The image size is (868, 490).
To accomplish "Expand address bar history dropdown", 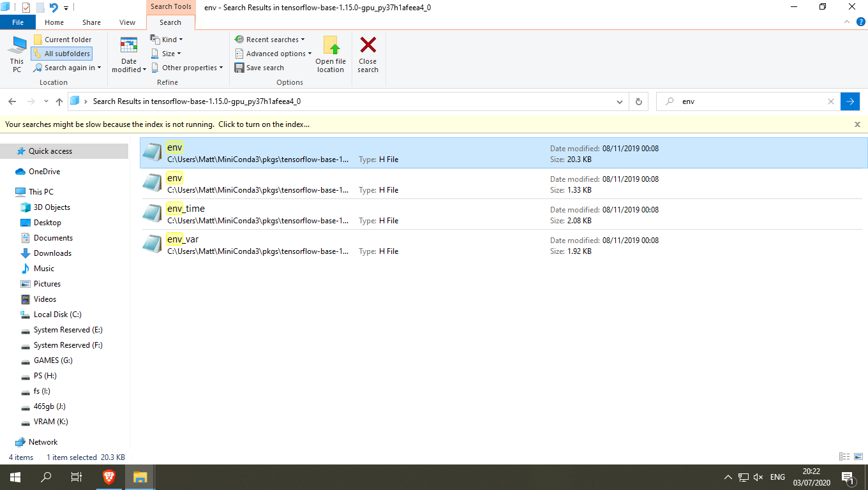I will pos(620,101).
